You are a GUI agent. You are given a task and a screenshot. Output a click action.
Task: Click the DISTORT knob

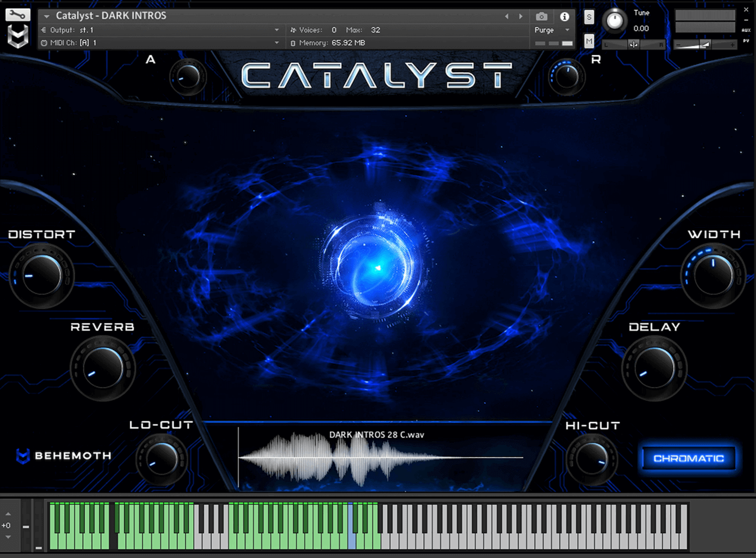pyautogui.click(x=42, y=275)
